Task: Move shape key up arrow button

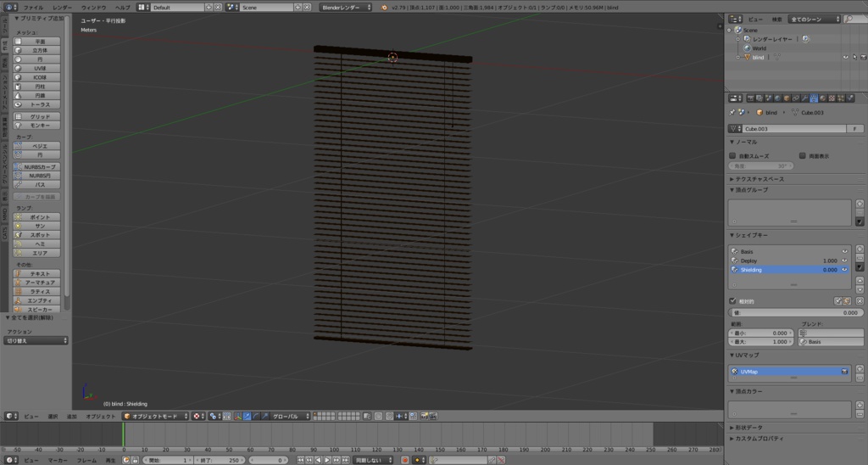Action: pos(860,280)
